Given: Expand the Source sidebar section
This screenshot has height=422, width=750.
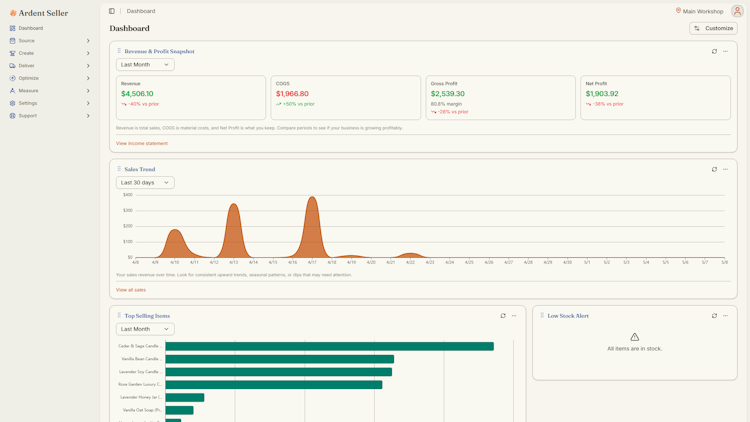Looking at the screenshot, I should tap(49, 41).
